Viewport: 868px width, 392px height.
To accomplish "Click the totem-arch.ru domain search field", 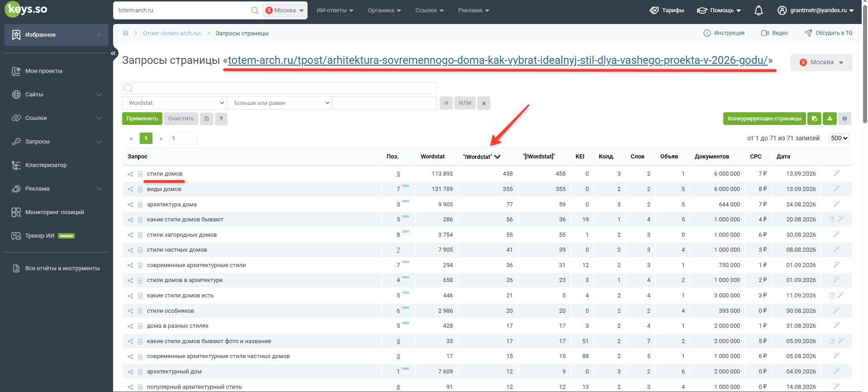I will coord(183,10).
